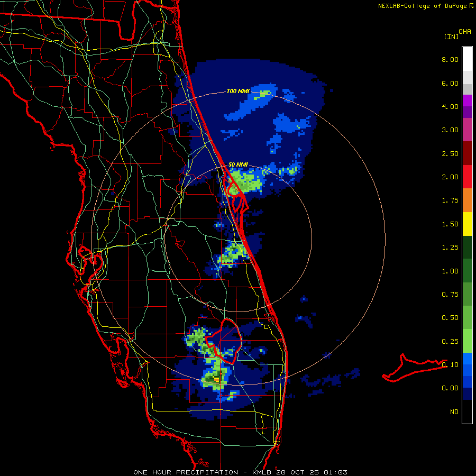
Task: Pick the maroon swatch beside 2.50
Action: tap(467, 153)
